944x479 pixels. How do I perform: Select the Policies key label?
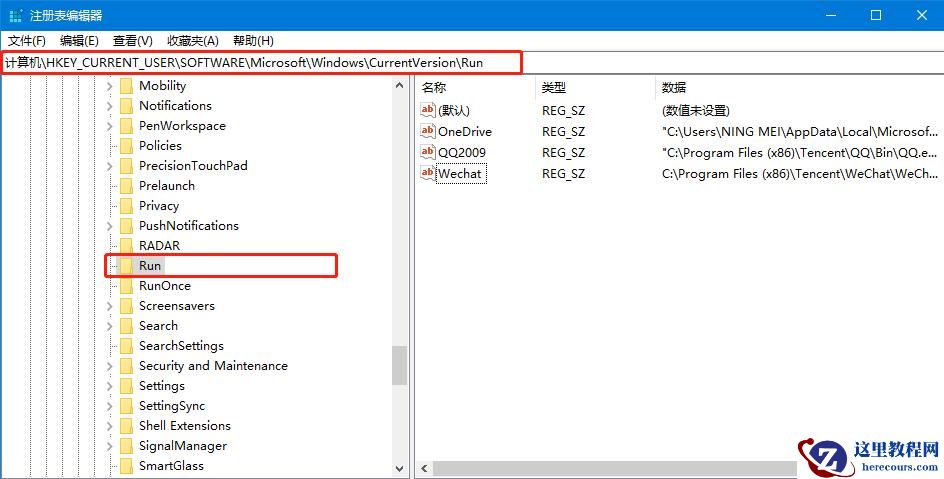point(160,146)
